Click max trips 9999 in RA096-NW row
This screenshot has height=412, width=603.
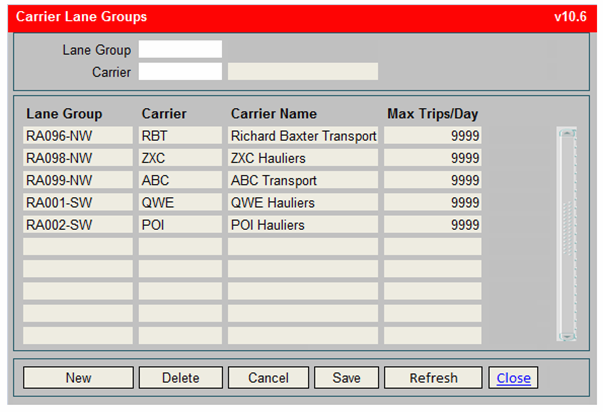tap(432, 135)
